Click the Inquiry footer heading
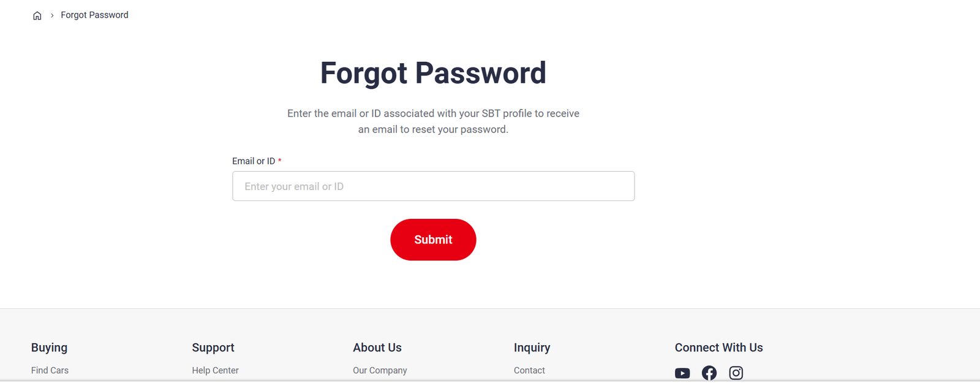 (532, 348)
